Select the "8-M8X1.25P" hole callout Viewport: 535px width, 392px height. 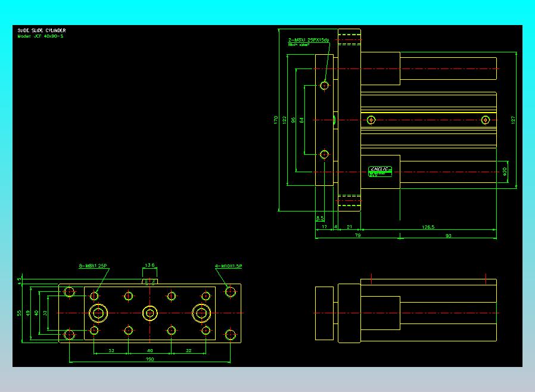point(93,266)
